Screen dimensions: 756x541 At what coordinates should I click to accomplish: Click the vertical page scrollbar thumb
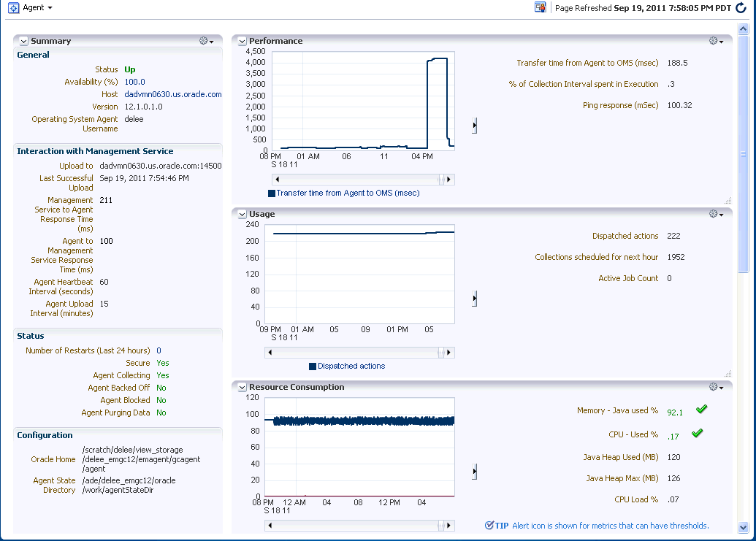tap(743, 154)
